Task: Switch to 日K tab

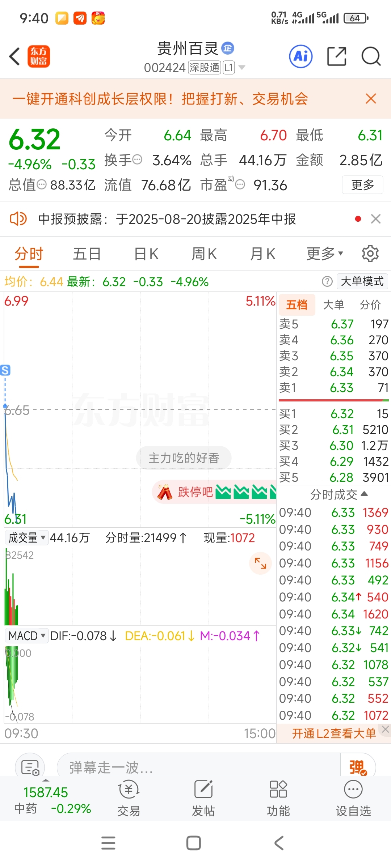Action: (146, 254)
